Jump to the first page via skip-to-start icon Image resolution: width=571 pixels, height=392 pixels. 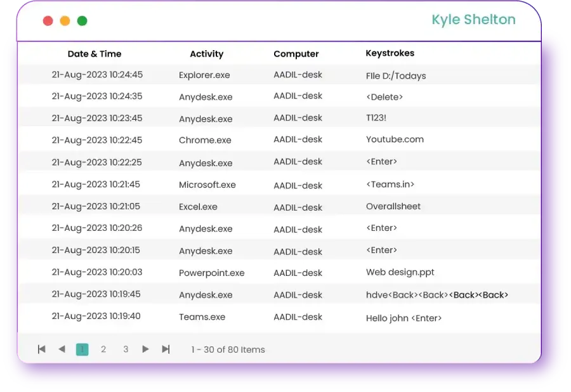(41, 349)
